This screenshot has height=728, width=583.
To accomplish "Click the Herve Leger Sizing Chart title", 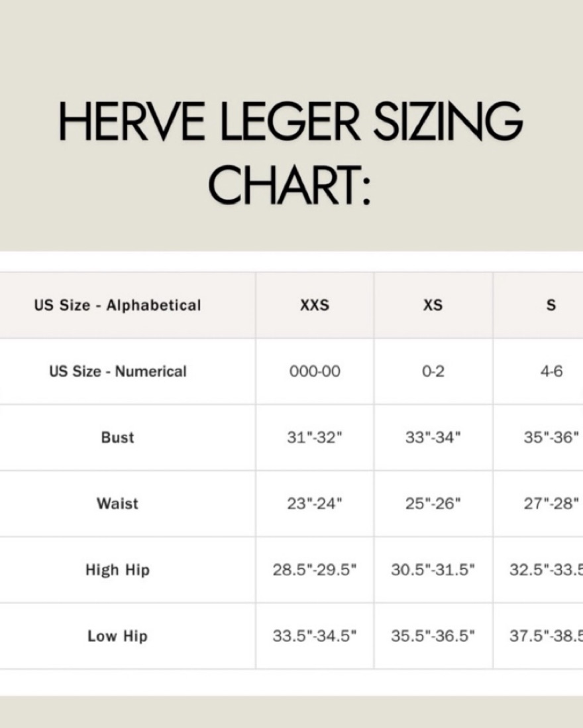I will coord(291,154).
